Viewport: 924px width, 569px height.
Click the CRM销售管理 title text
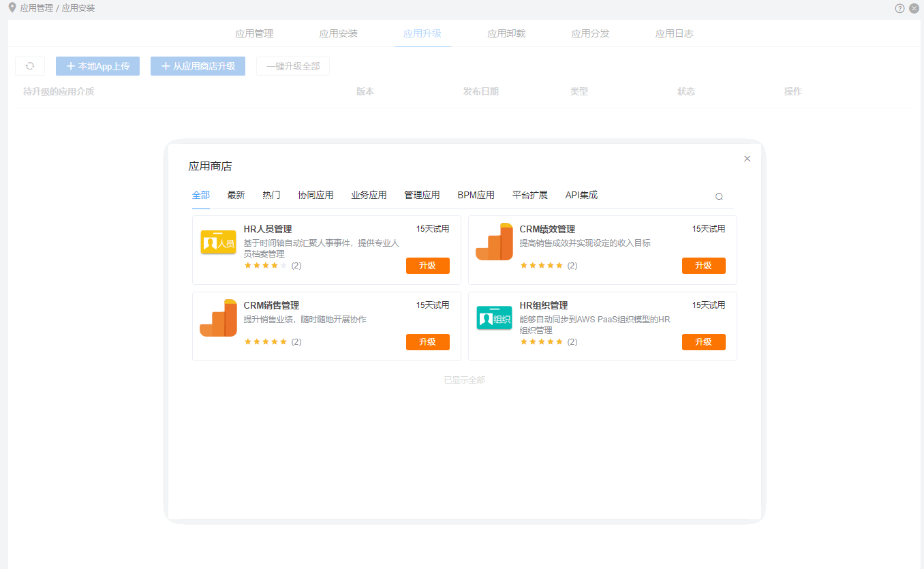(x=271, y=305)
